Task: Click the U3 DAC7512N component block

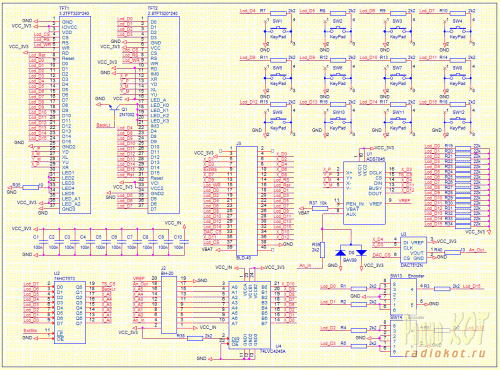Action: [413, 250]
